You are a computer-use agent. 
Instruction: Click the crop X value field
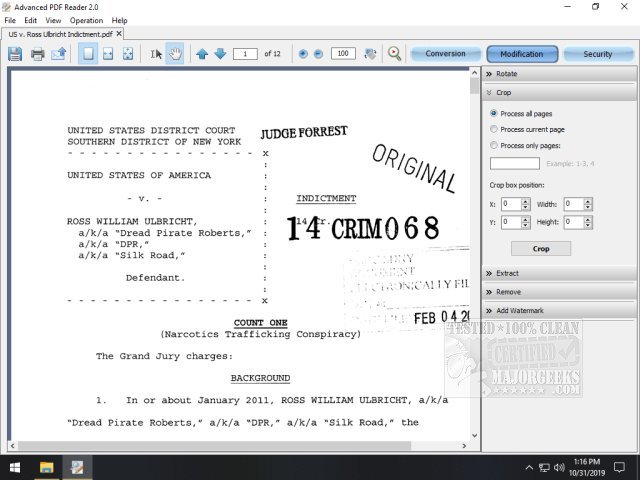tap(511, 204)
